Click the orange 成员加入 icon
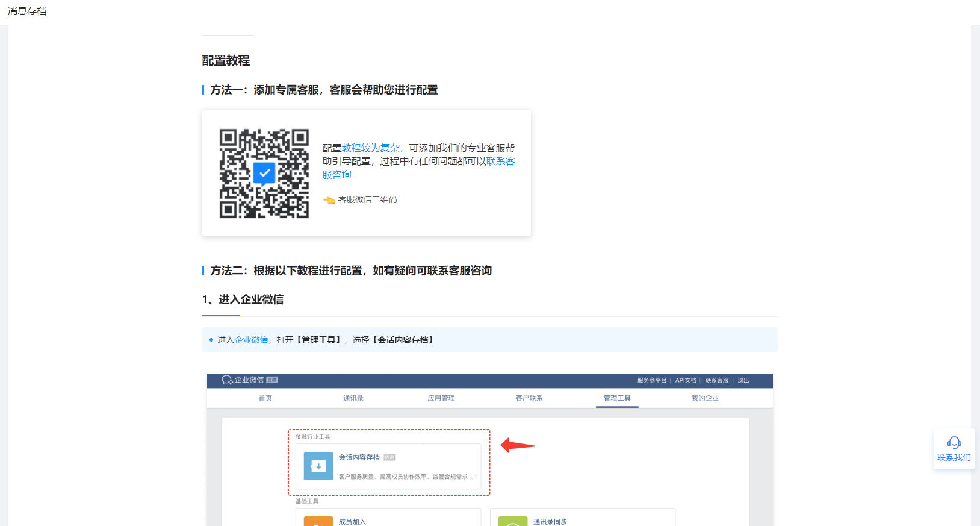The height and width of the screenshot is (526, 980). (x=318, y=521)
